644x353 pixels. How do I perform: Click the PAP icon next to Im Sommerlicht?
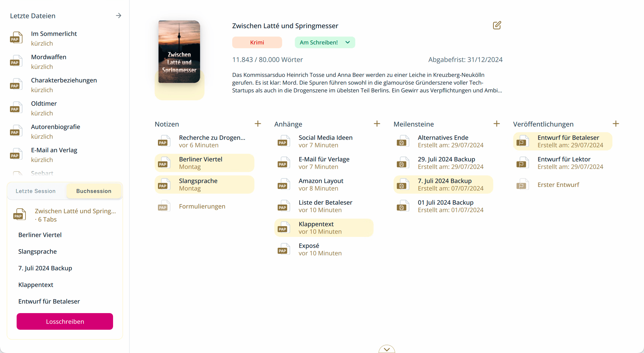pyautogui.click(x=16, y=38)
